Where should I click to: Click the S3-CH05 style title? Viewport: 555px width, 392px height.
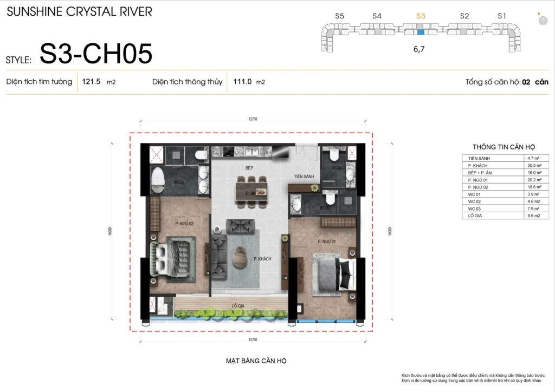[96, 54]
